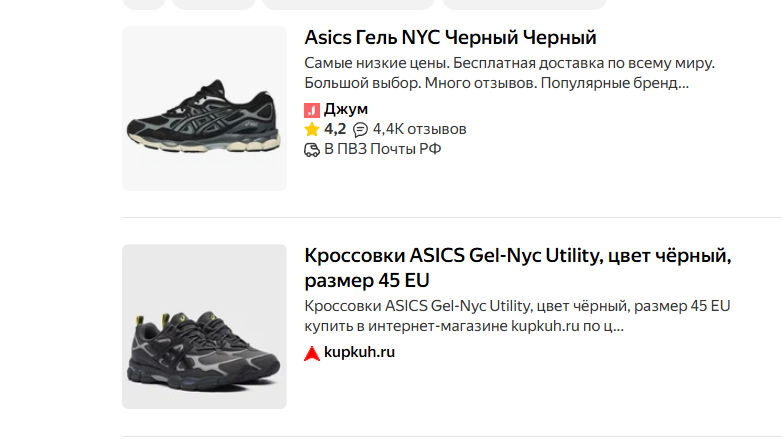This screenshot has height=446, width=782.
Task: Click the 'В ПВЗ Почты РФ' delivery label
Action: coord(382,150)
